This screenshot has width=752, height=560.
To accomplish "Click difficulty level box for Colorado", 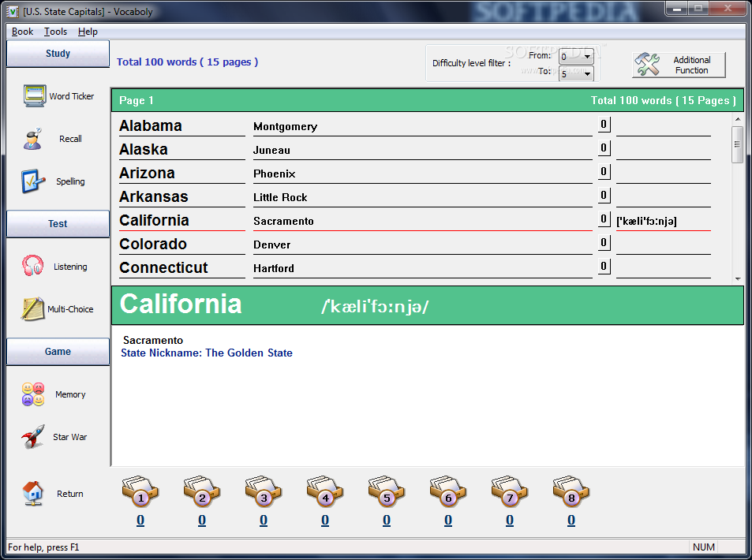I will pos(604,242).
